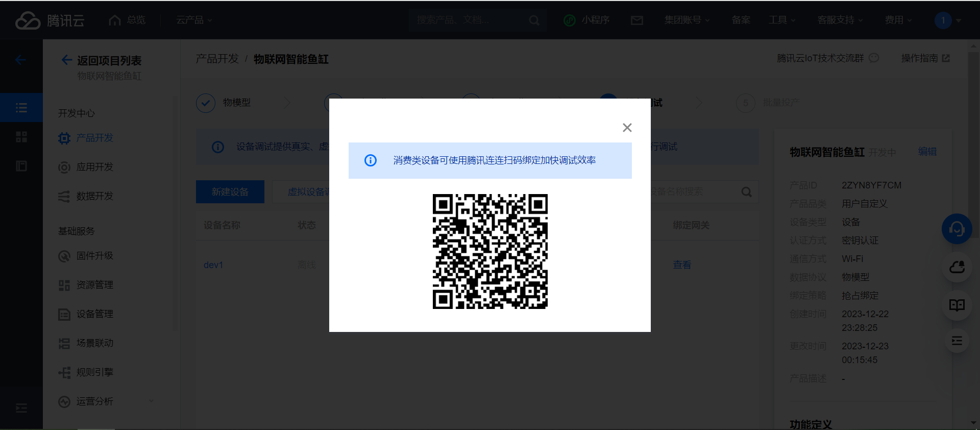Open device dev1 link
The height and width of the screenshot is (430, 980).
pos(213,265)
